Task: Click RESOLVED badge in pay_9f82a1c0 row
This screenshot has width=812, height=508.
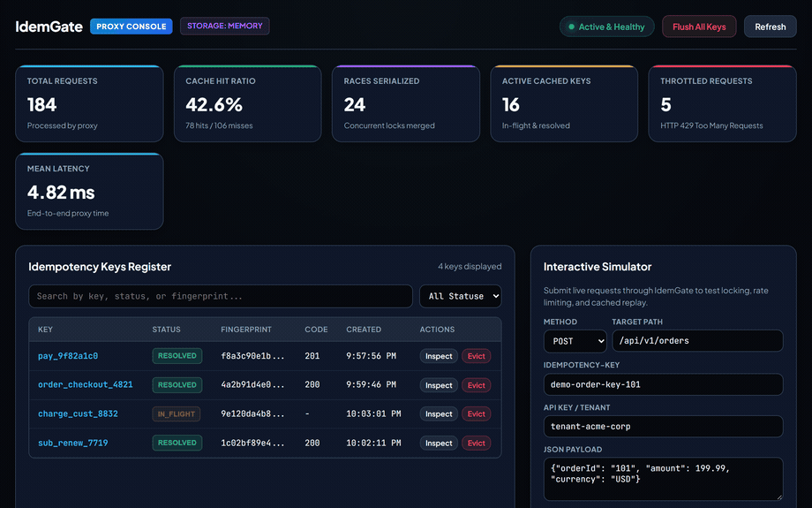Action: 177,355
